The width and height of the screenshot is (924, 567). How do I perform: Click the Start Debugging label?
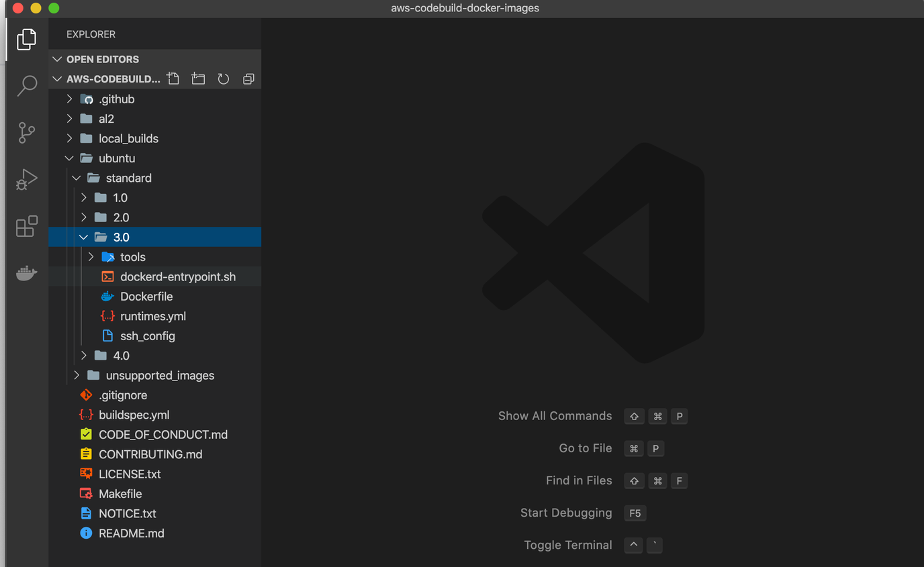point(566,513)
